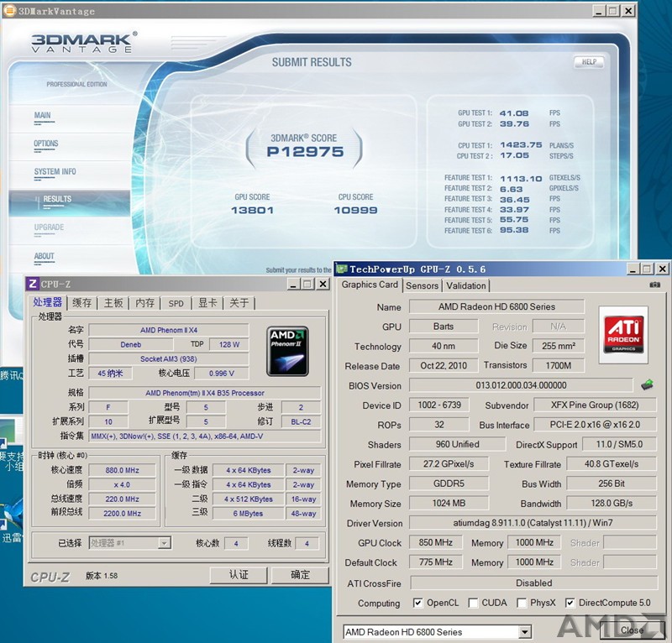This screenshot has width=672, height=643.
Task: Open SYSTEM INFO in 3DMark Vantage
Action: coord(55,172)
